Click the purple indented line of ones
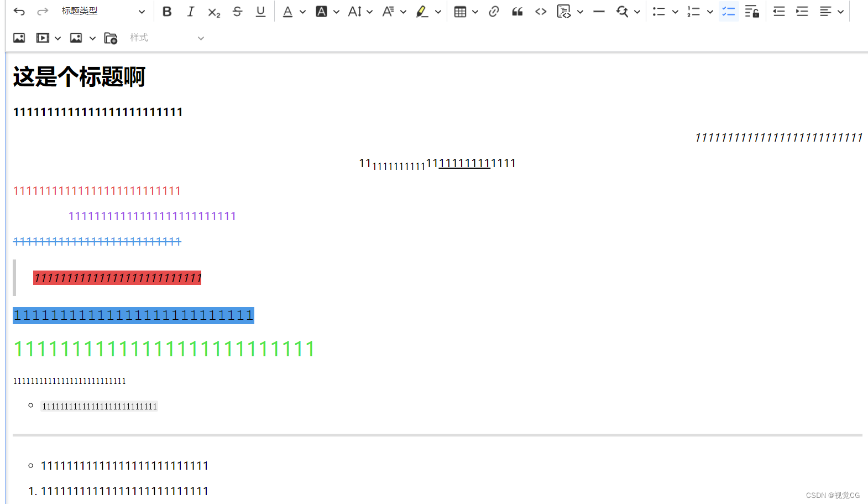 (153, 216)
